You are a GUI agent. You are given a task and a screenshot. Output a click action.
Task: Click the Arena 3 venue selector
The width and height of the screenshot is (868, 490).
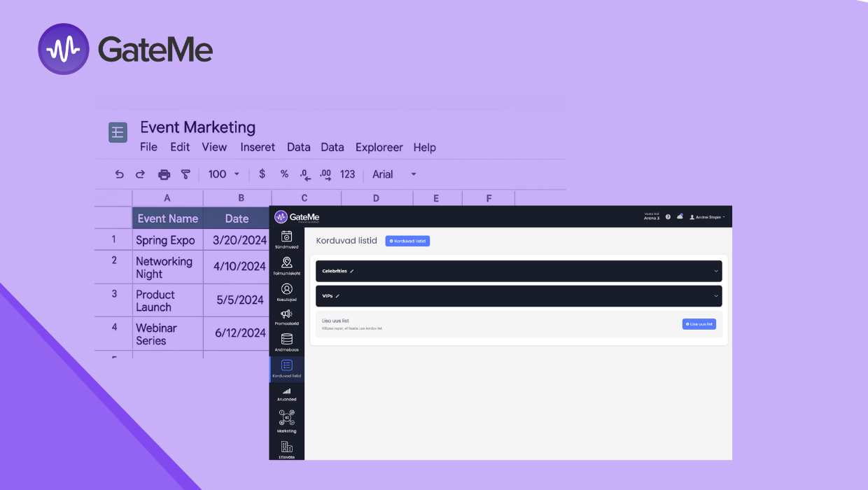click(x=651, y=217)
